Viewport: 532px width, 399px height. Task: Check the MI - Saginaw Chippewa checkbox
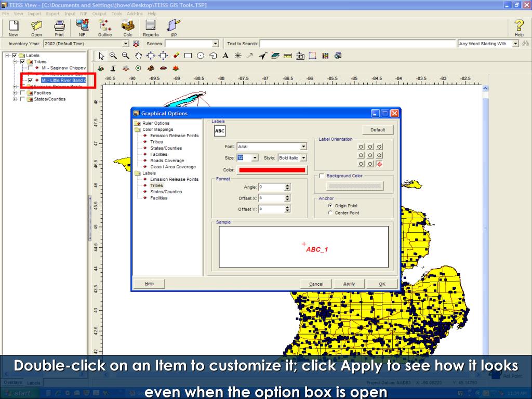[x=30, y=68]
